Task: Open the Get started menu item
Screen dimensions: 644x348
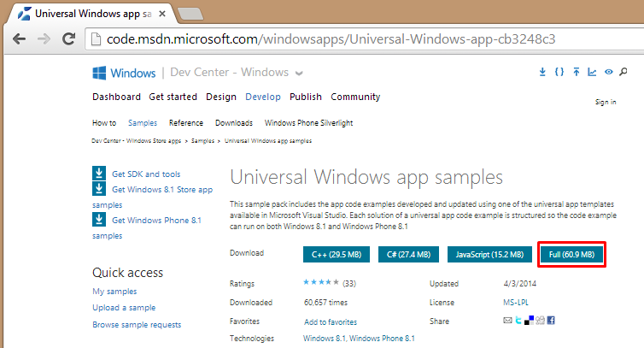Action: pos(173,97)
